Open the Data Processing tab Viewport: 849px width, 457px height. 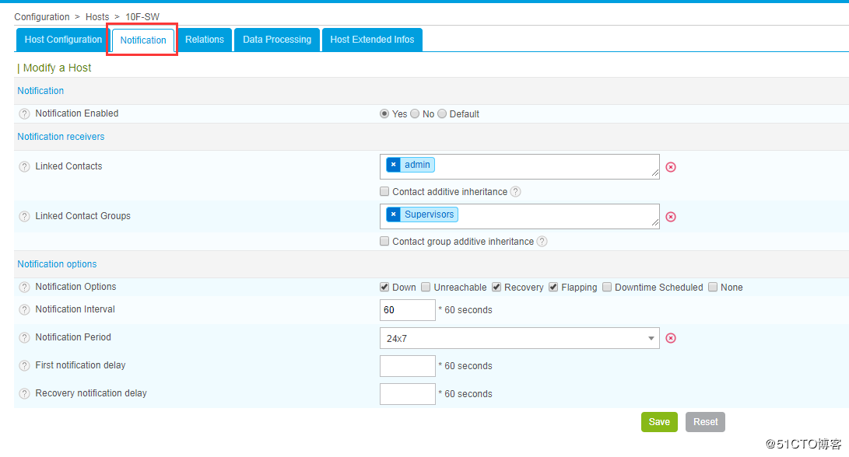click(x=277, y=40)
